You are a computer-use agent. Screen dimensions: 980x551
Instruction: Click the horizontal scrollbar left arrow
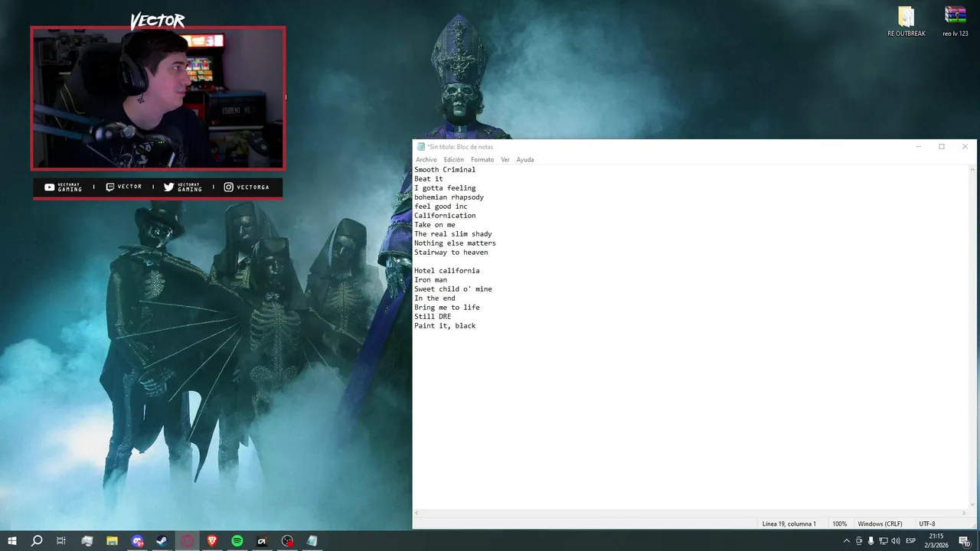pyautogui.click(x=417, y=514)
